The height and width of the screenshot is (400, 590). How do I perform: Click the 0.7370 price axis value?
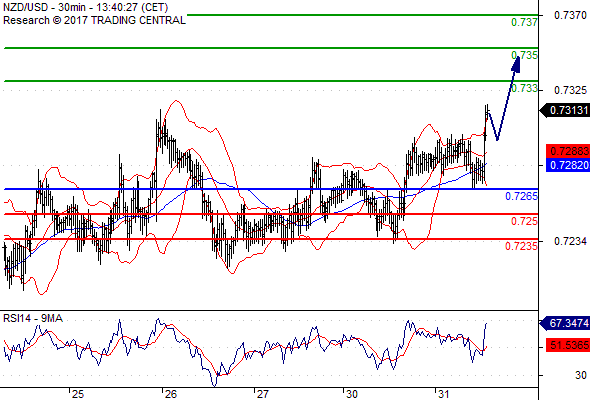pos(570,15)
